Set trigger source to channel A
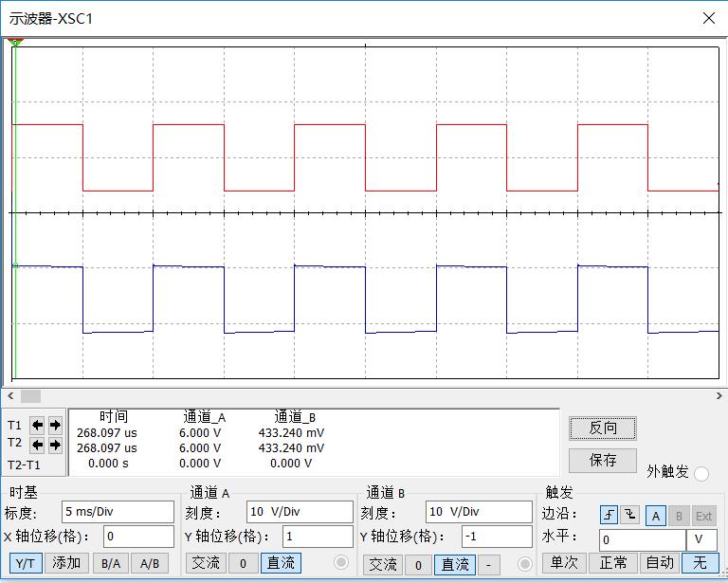The image size is (728, 583). click(655, 516)
